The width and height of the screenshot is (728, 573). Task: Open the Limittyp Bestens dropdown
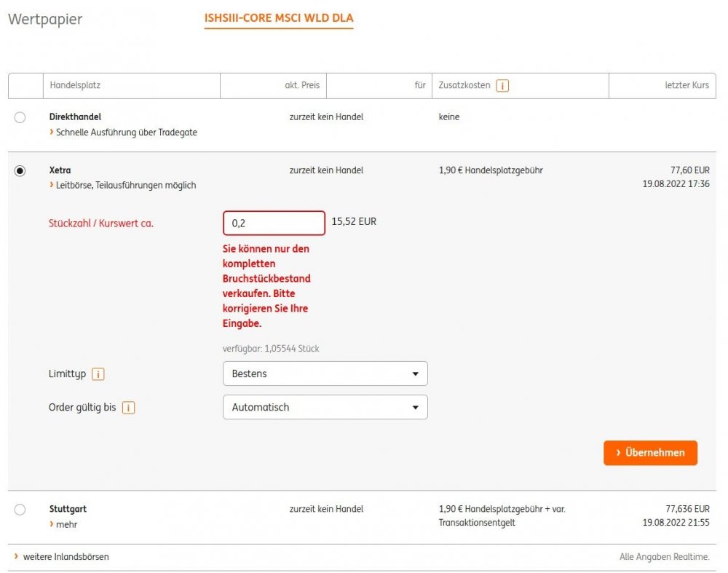[325, 374]
